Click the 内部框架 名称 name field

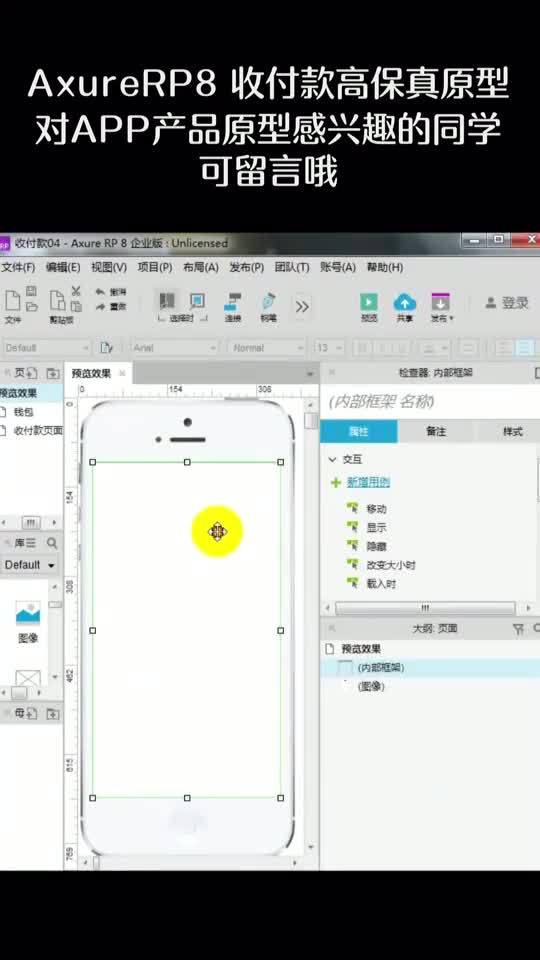(x=430, y=402)
